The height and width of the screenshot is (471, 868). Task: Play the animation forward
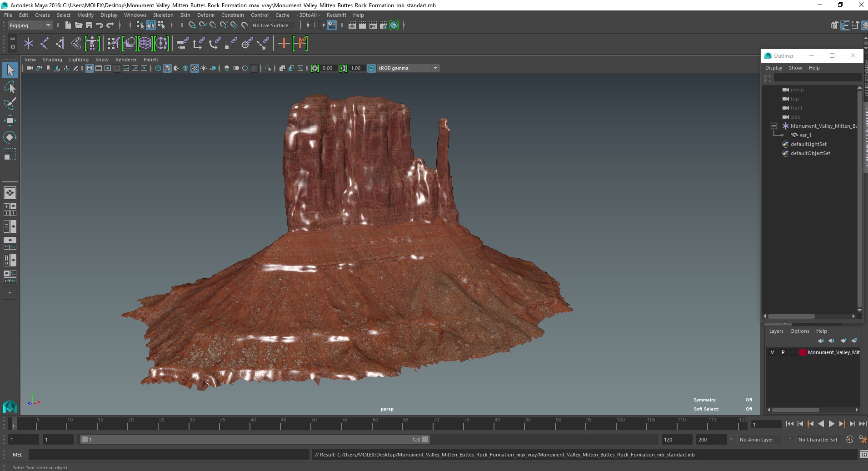(x=831, y=424)
